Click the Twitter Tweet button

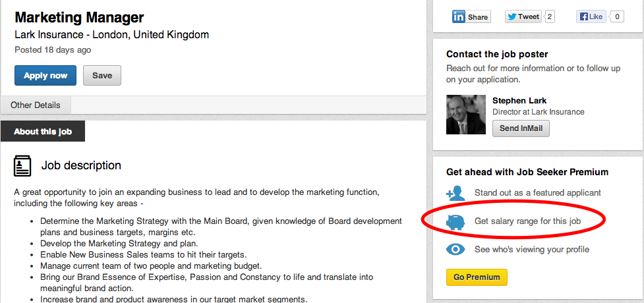pos(523,17)
